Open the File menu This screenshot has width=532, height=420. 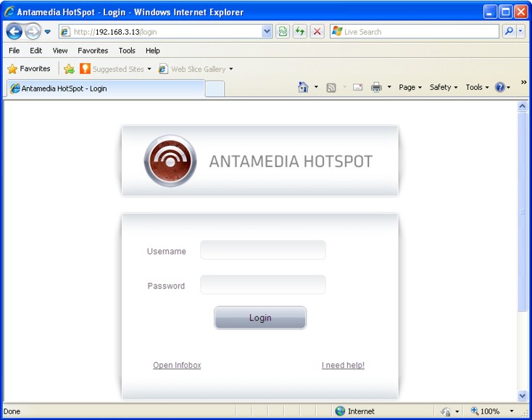pos(14,51)
